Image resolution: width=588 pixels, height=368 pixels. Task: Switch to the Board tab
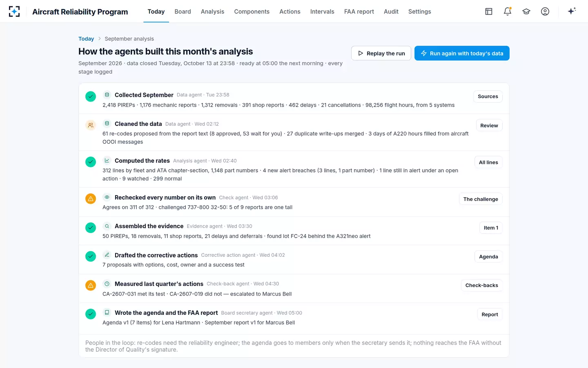click(183, 11)
